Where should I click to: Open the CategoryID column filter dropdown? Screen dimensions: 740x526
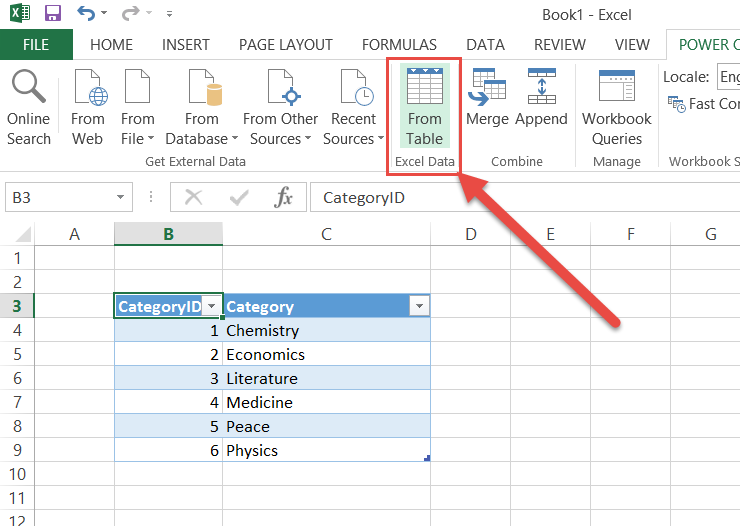click(x=211, y=307)
